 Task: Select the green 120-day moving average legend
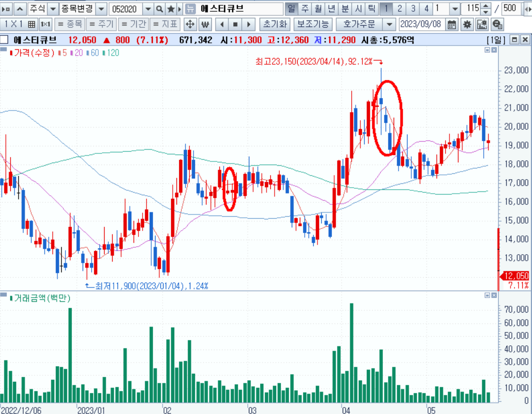pyautogui.click(x=111, y=53)
